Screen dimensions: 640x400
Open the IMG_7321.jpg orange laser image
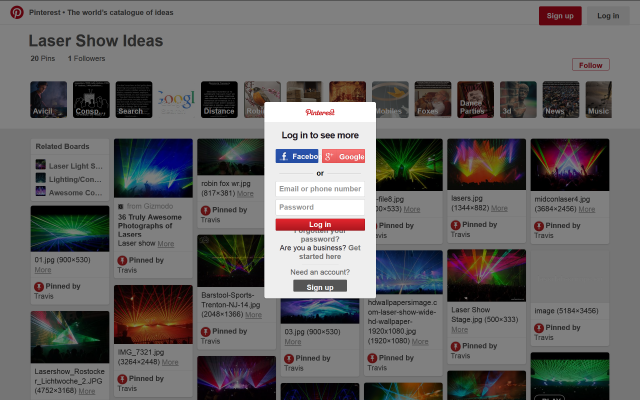pyautogui.click(x=153, y=315)
